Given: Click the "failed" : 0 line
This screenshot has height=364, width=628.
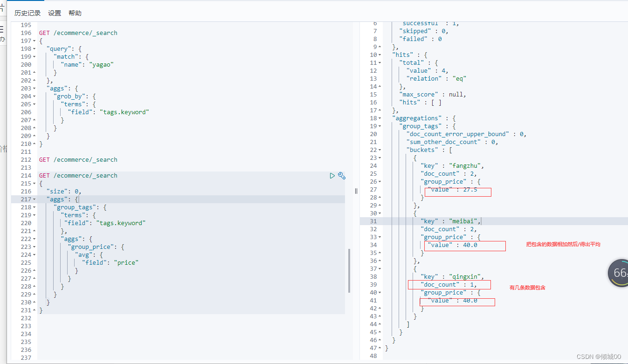Looking at the screenshot, I should pyautogui.click(x=421, y=39).
